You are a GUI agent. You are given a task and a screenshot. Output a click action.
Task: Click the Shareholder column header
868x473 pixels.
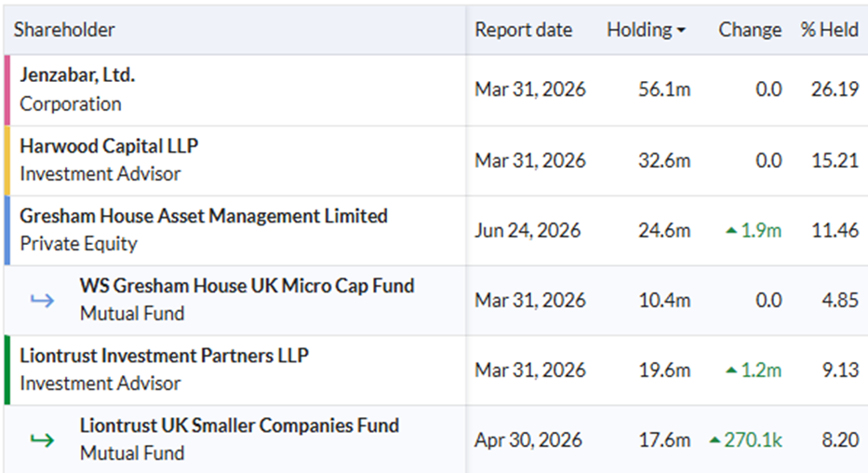pos(64,30)
